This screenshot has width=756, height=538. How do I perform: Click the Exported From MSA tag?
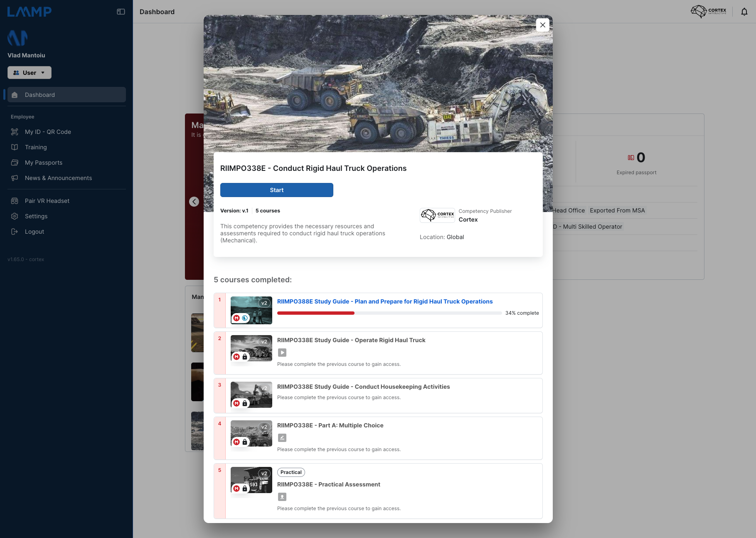click(617, 210)
